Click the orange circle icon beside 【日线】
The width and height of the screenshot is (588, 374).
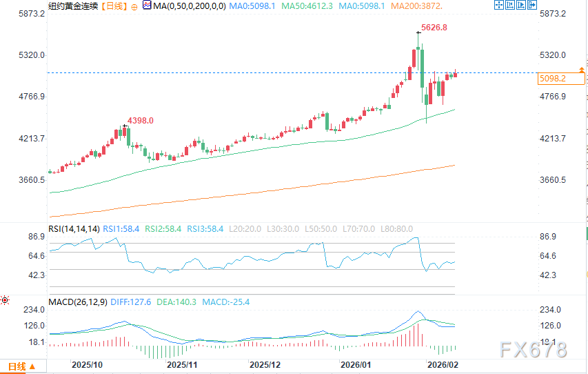pyautogui.click(x=133, y=6)
